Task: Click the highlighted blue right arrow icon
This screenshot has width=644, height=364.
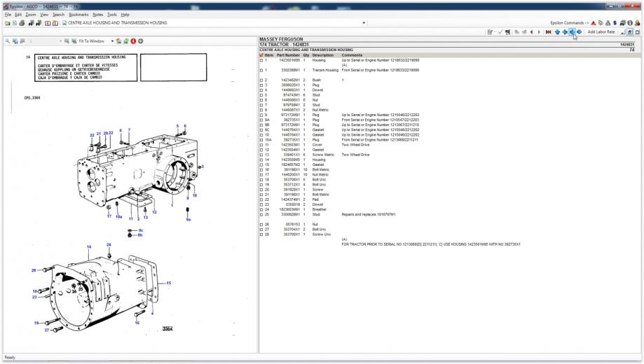Action: [x=572, y=32]
